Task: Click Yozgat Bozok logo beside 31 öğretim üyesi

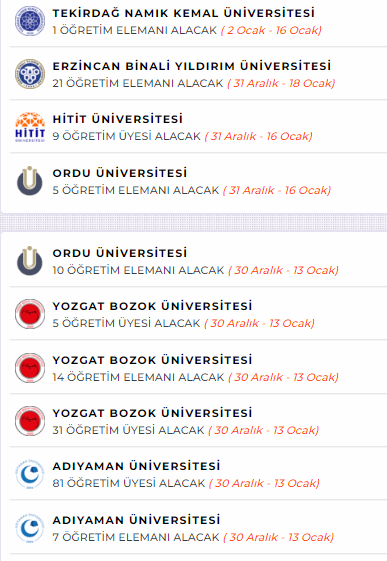Action: (30, 421)
